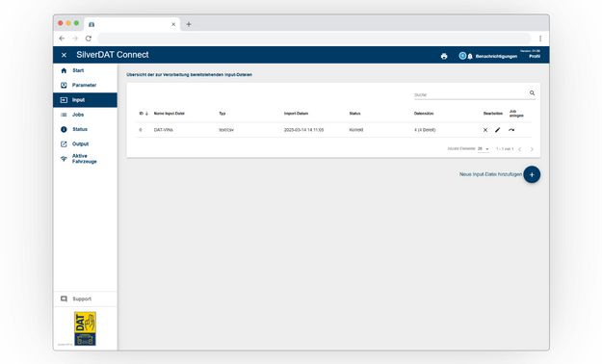The image size is (602, 364).
Task: Navigate to Output section
Action: point(85,144)
